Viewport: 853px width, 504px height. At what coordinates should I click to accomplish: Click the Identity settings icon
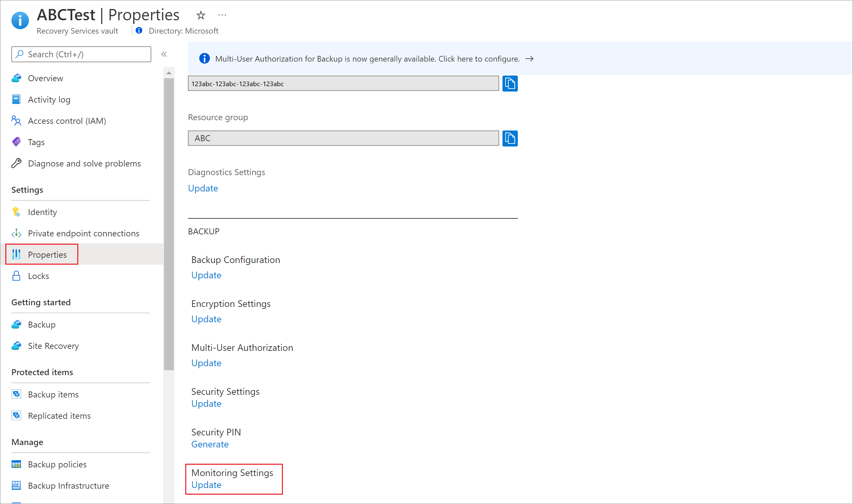(x=17, y=212)
